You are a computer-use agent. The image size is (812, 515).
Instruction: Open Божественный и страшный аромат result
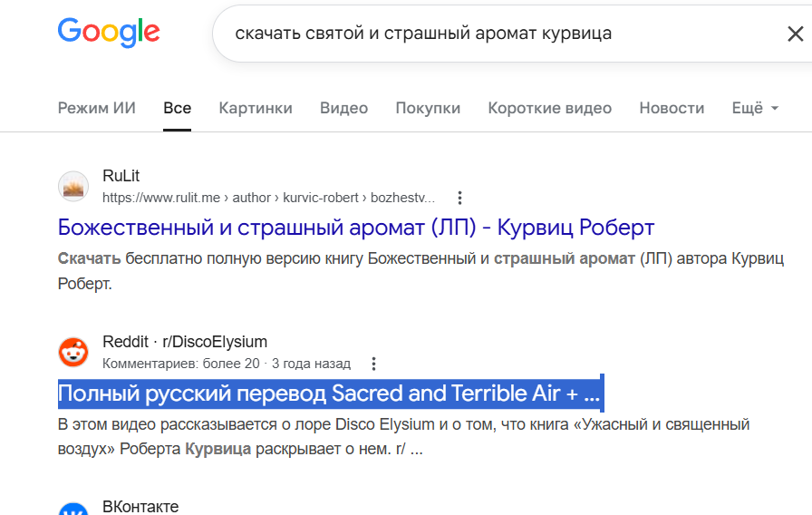coord(356,228)
